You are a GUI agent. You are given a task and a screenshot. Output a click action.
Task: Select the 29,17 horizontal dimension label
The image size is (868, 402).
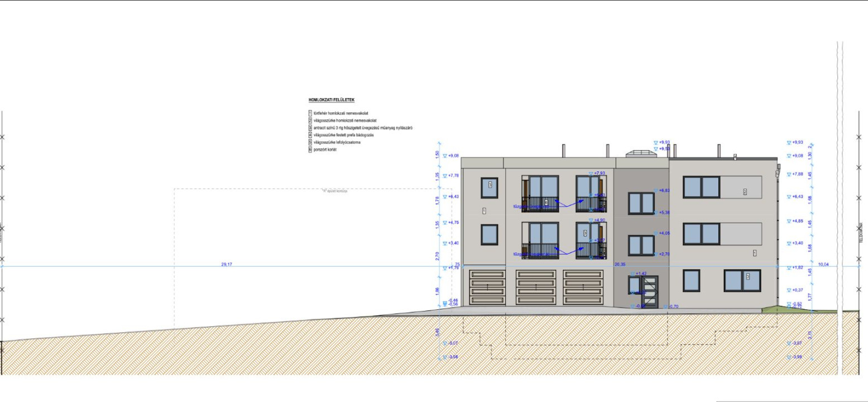pos(227,264)
